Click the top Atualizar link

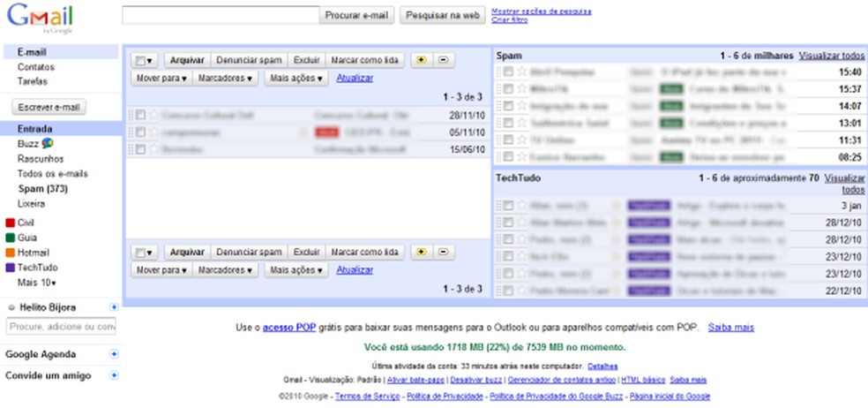click(355, 79)
